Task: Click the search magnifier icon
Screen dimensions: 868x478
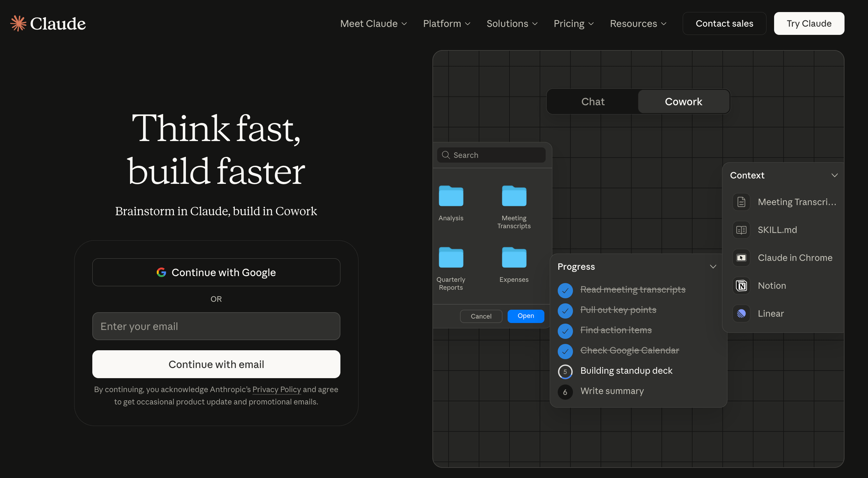Action: (x=445, y=155)
